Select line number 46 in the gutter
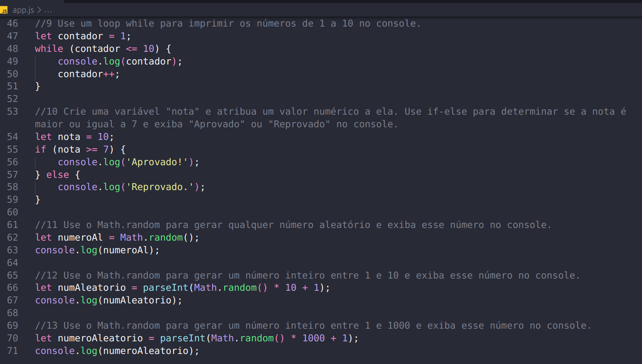 [x=13, y=24]
